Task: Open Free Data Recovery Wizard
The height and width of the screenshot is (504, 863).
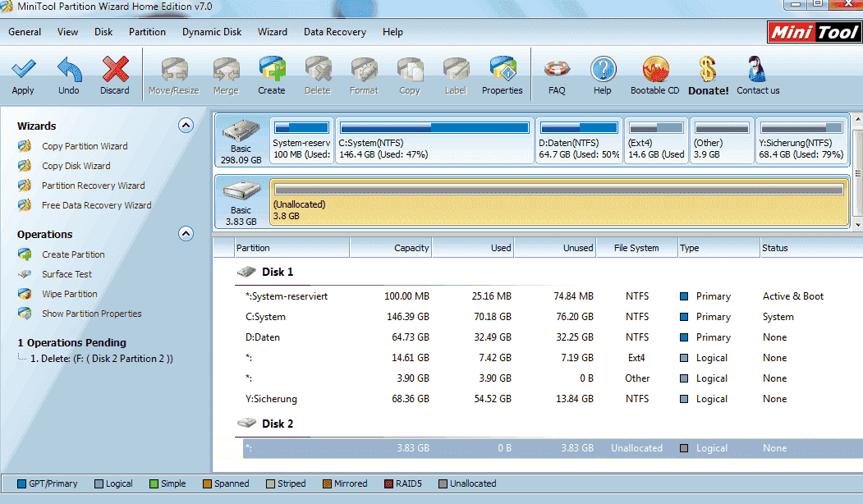Action: pyautogui.click(x=97, y=205)
